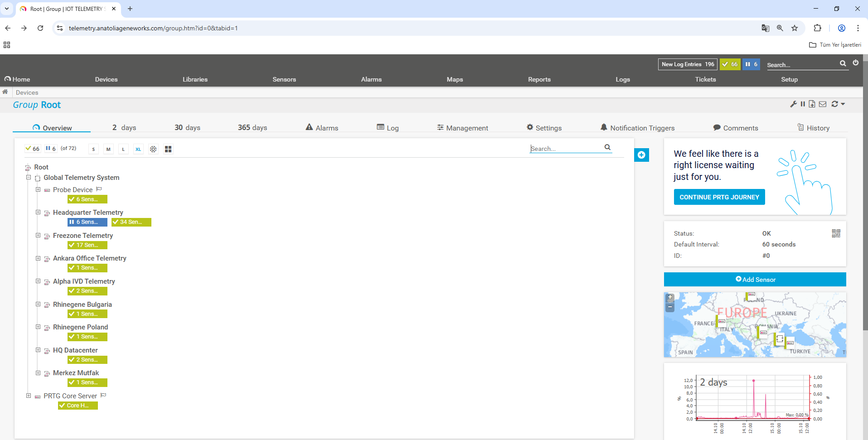Open the refresh options dropdown arrow
868x440 pixels.
coord(843,104)
